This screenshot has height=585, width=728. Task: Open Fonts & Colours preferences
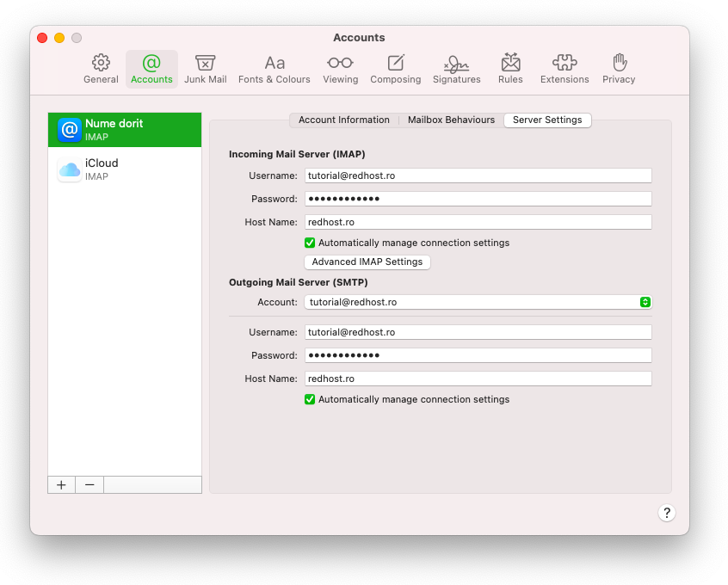[274, 69]
